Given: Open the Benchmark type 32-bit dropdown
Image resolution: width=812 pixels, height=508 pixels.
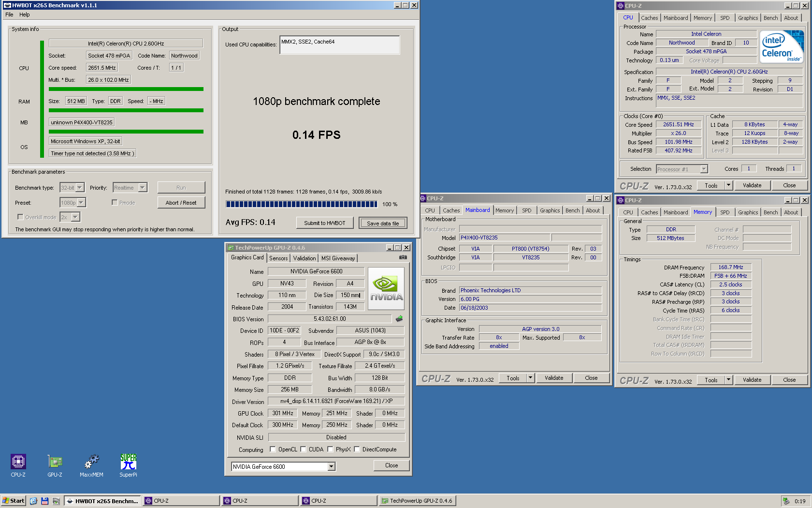Looking at the screenshot, I should [x=80, y=187].
